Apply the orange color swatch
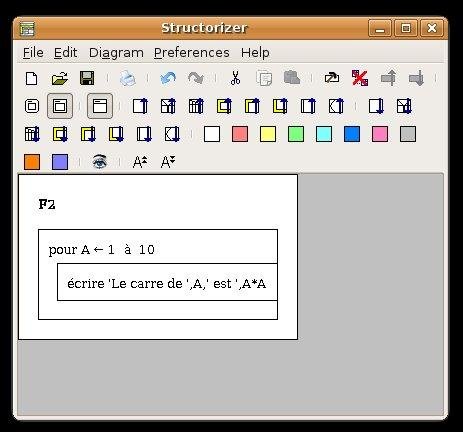The height and width of the screenshot is (432, 463). tap(32, 162)
